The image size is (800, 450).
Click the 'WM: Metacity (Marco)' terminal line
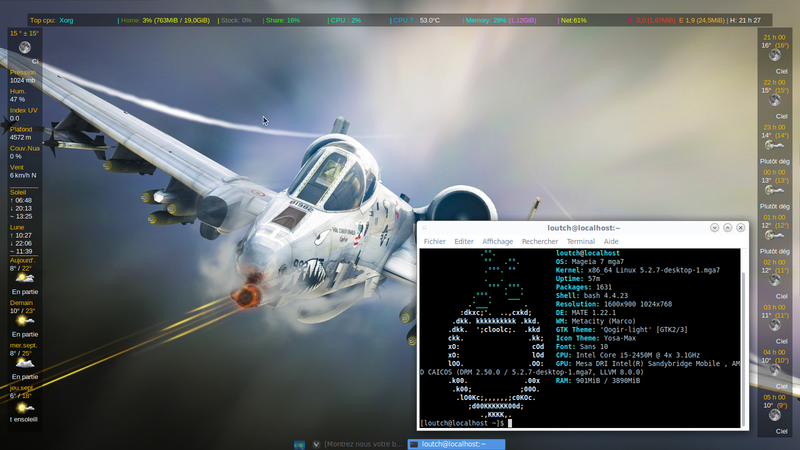pos(595,321)
